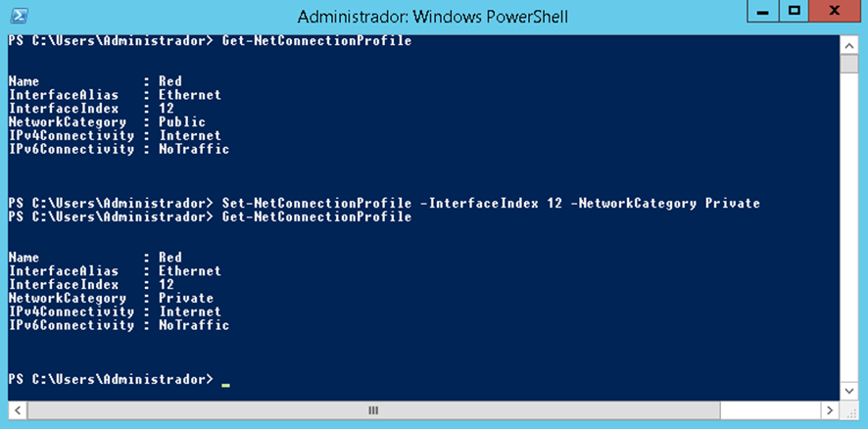The height and width of the screenshot is (429, 868).
Task: Click the PowerShell icon in title bar
Action: 20,16
